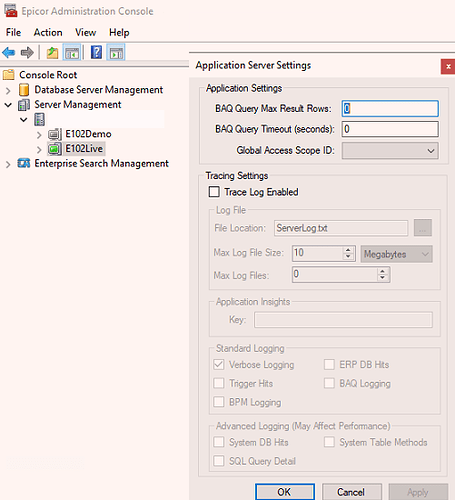Viewport: 455px width, 500px height.
Task: Increase Max Log Files value
Action: [x=382, y=271]
